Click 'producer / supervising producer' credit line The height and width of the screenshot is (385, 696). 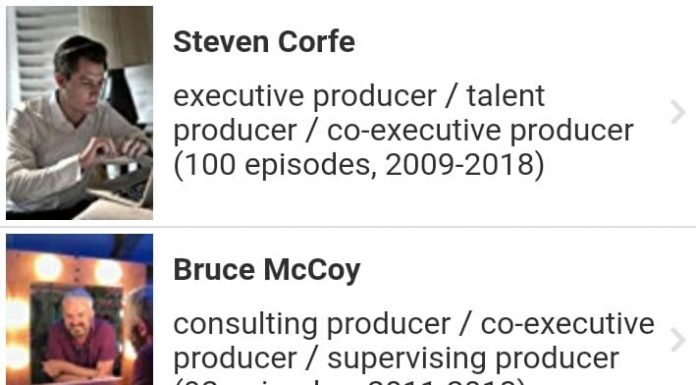tap(396, 359)
